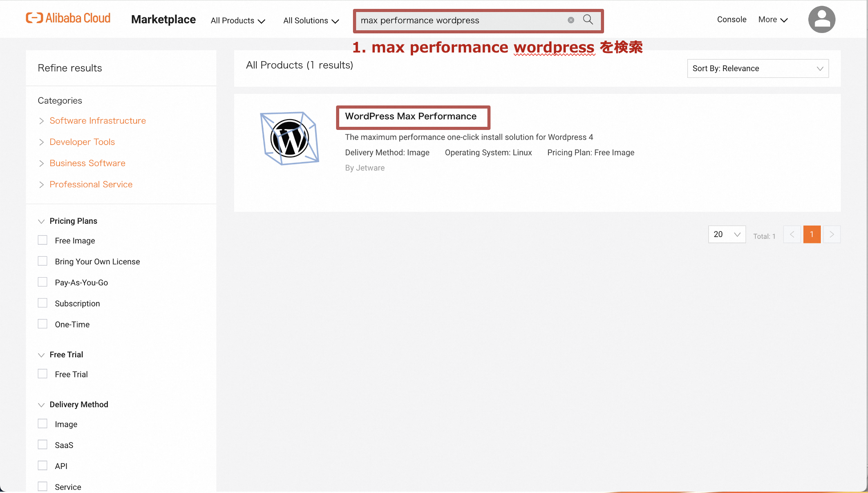The height and width of the screenshot is (493, 868).
Task: Click the WordPress product logo thumbnail
Action: 289,138
